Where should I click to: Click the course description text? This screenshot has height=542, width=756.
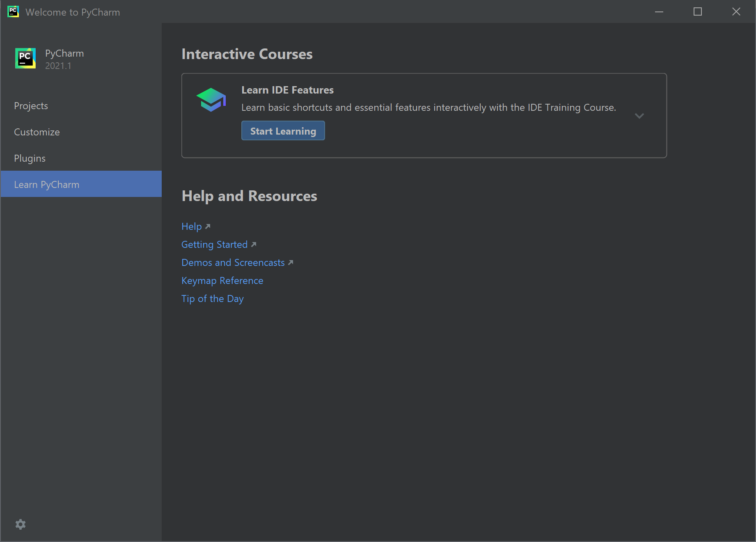point(428,107)
